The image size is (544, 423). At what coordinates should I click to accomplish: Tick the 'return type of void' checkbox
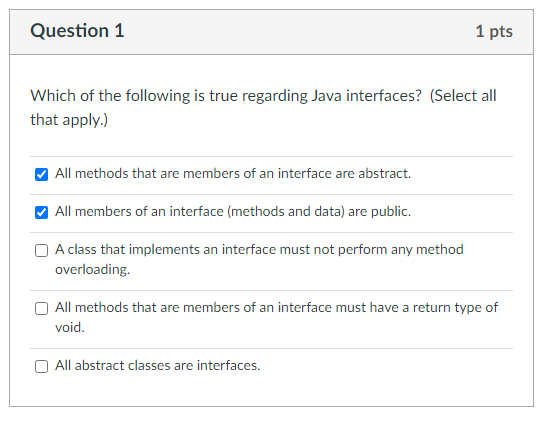point(41,308)
